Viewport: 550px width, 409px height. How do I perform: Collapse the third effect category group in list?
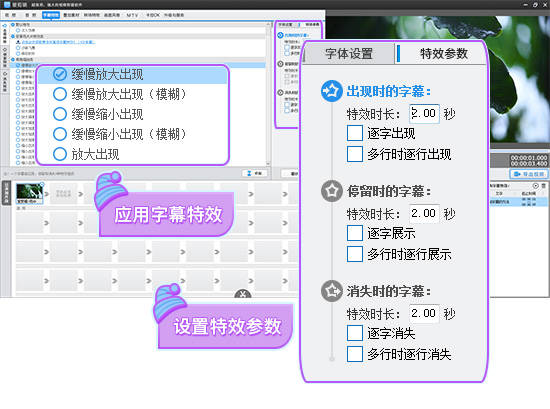pos(13,60)
